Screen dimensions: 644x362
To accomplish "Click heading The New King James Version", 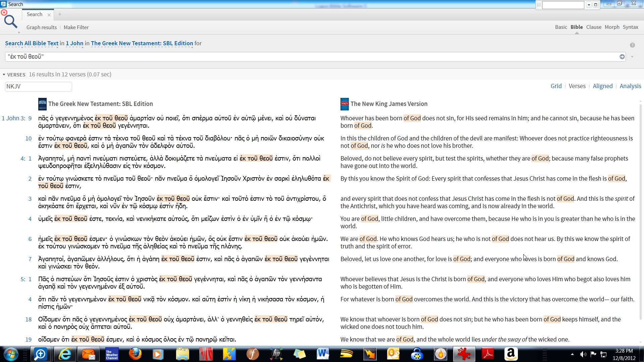I will coord(389,104).
